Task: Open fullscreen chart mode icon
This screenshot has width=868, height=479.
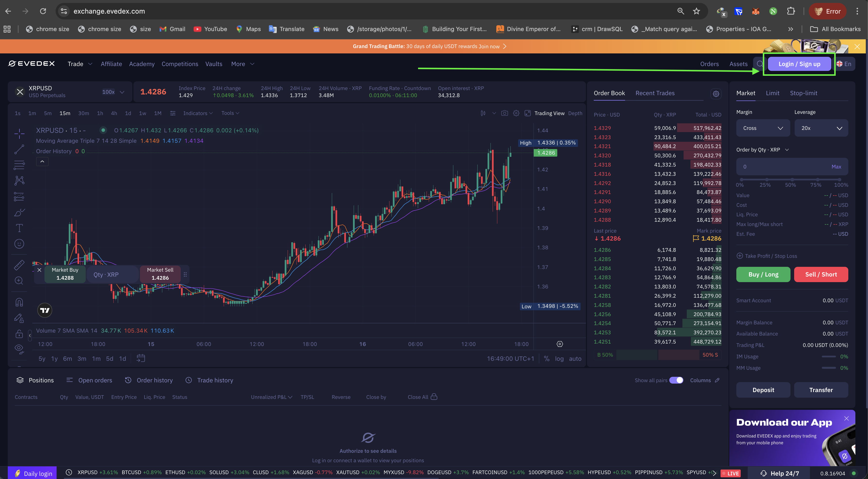Action: (x=528, y=113)
